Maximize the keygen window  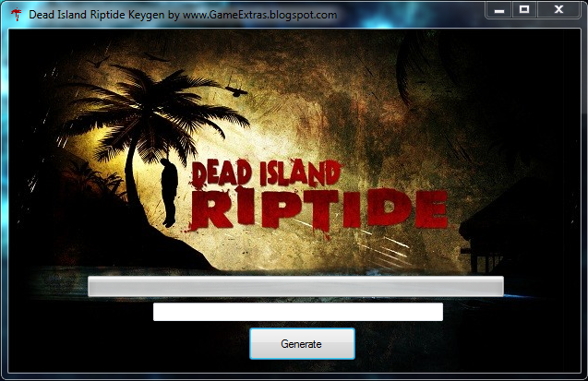[x=524, y=10]
